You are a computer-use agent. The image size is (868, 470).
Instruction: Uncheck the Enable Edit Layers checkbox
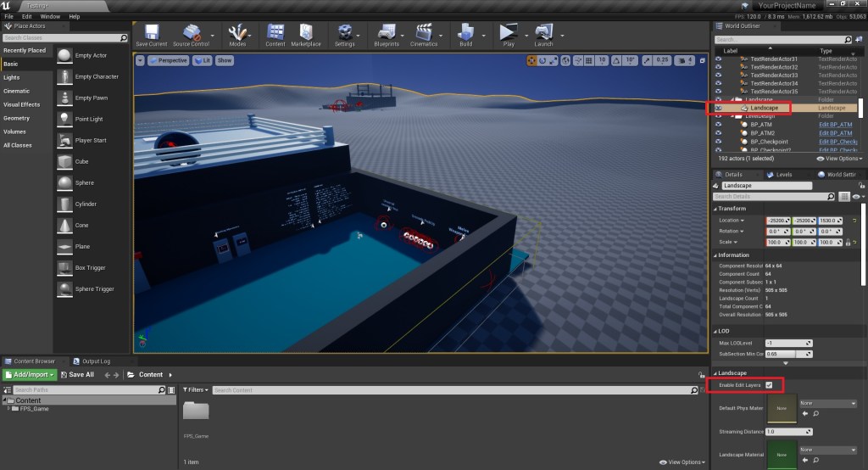[x=769, y=385]
